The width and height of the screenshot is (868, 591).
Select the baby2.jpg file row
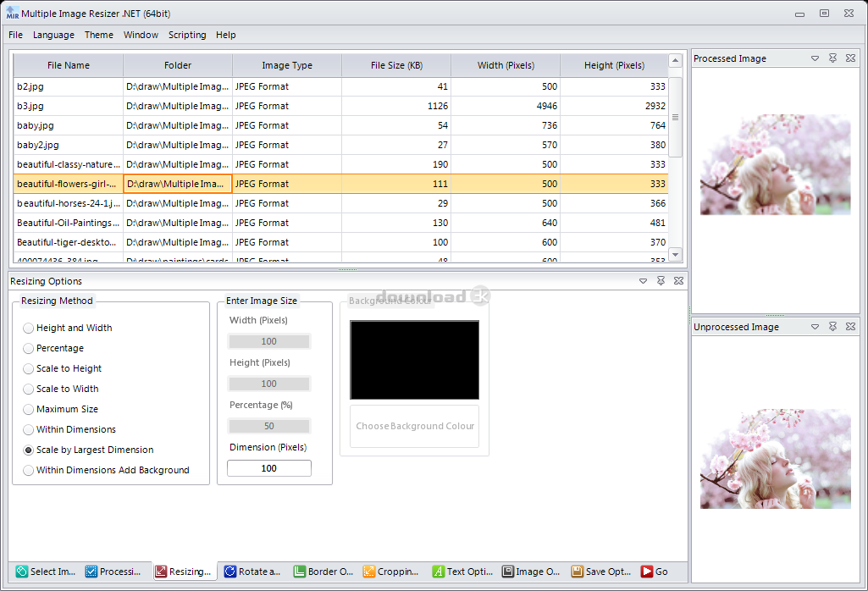pos(340,145)
